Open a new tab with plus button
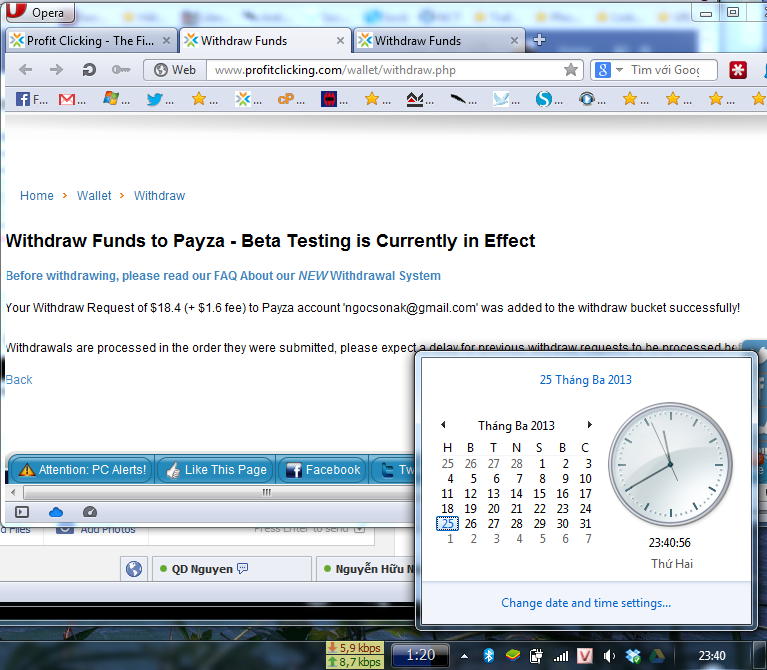 click(539, 40)
